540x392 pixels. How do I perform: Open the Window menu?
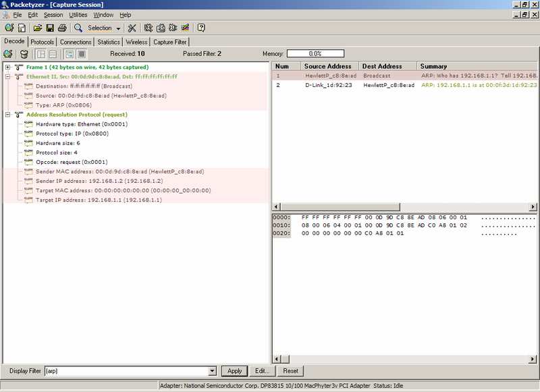103,15
